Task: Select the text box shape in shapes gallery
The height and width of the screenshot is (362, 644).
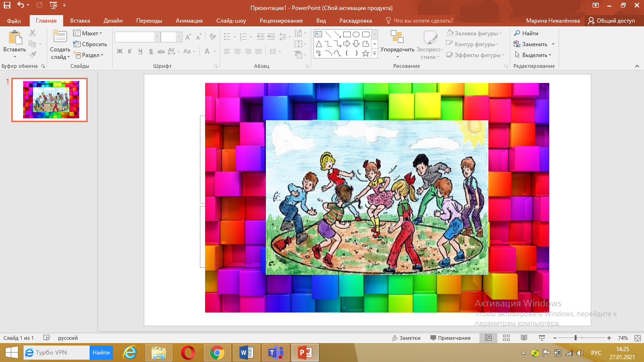Action: coord(318,34)
